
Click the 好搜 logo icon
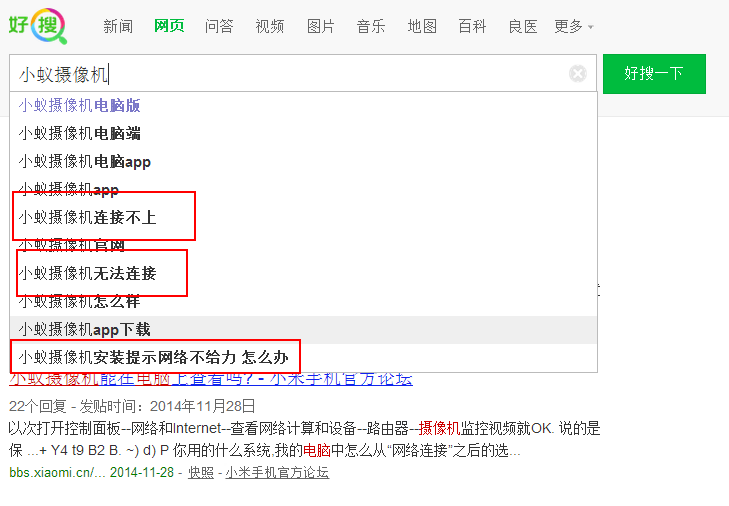(38, 26)
